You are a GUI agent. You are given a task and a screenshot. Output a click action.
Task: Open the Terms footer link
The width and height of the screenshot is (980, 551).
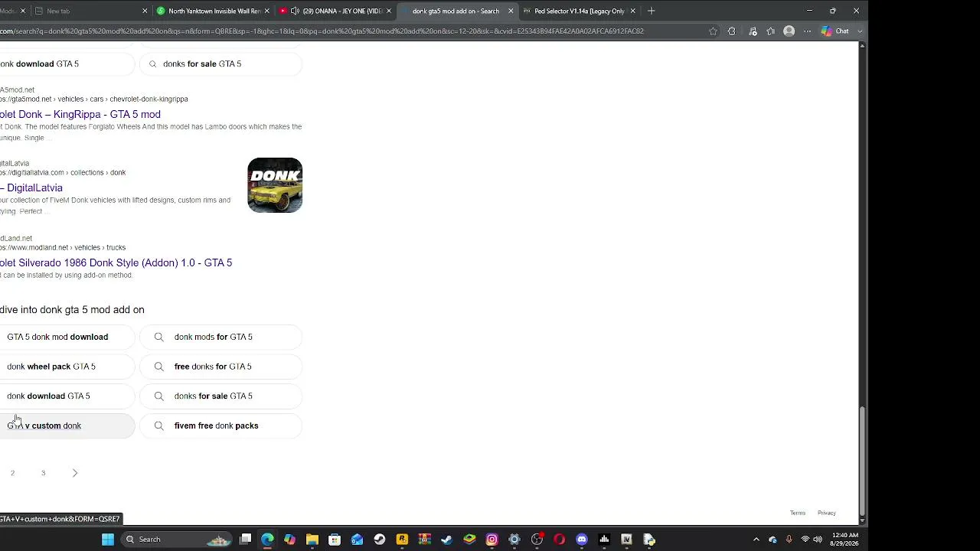coord(798,513)
